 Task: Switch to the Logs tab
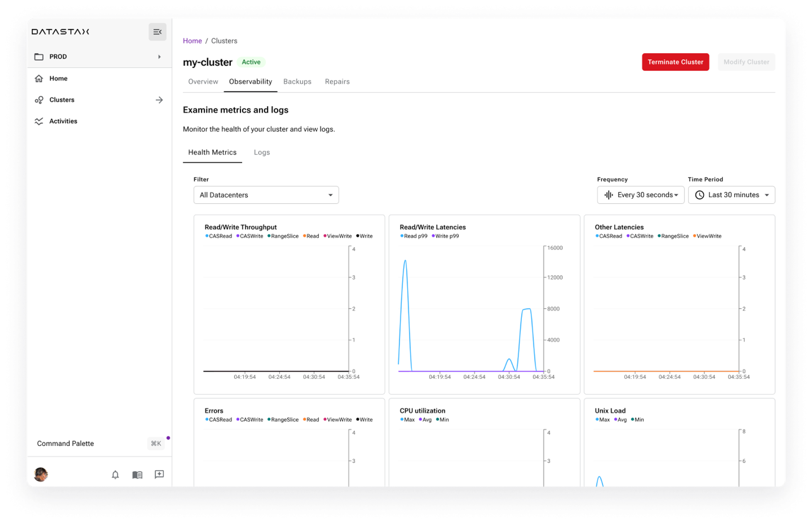pyautogui.click(x=262, y=152)
